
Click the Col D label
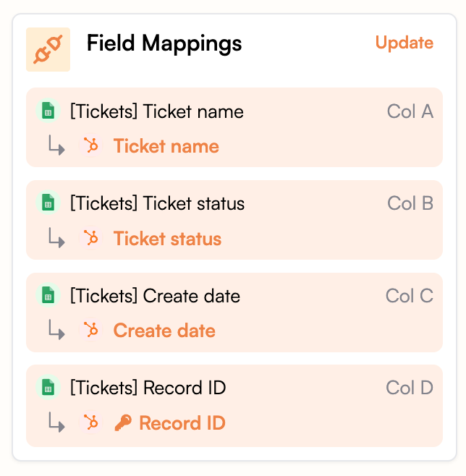pos(409,388)
